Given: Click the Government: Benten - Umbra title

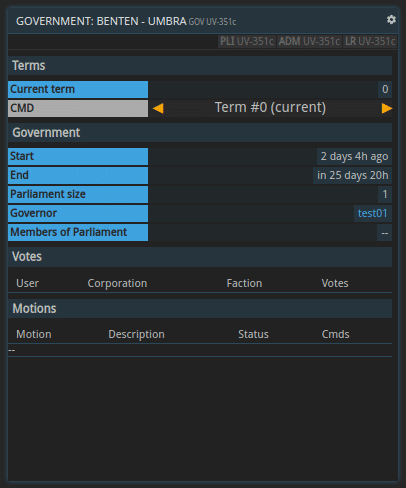Looking at the screenshot, I should coord(101,21).
